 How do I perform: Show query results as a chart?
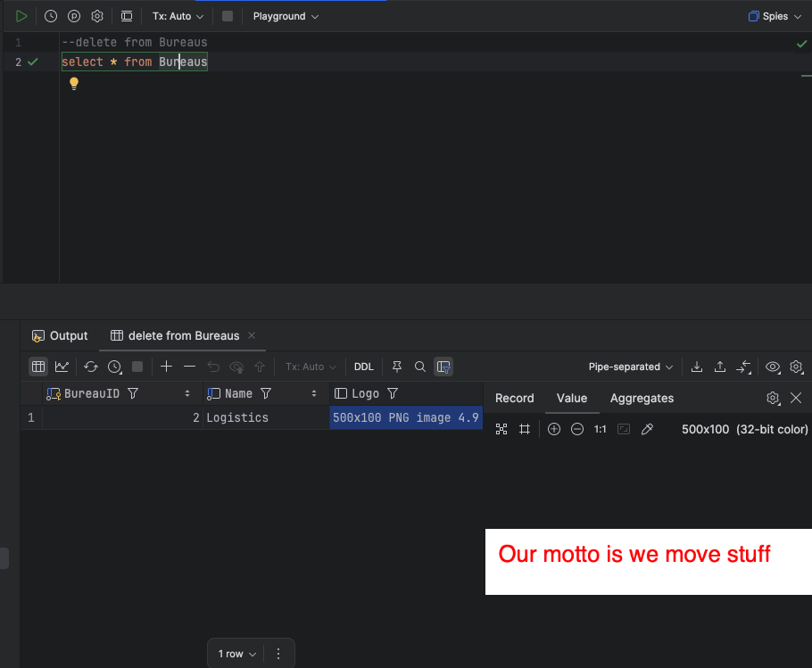pyautogui.click(x=62, y=366)
